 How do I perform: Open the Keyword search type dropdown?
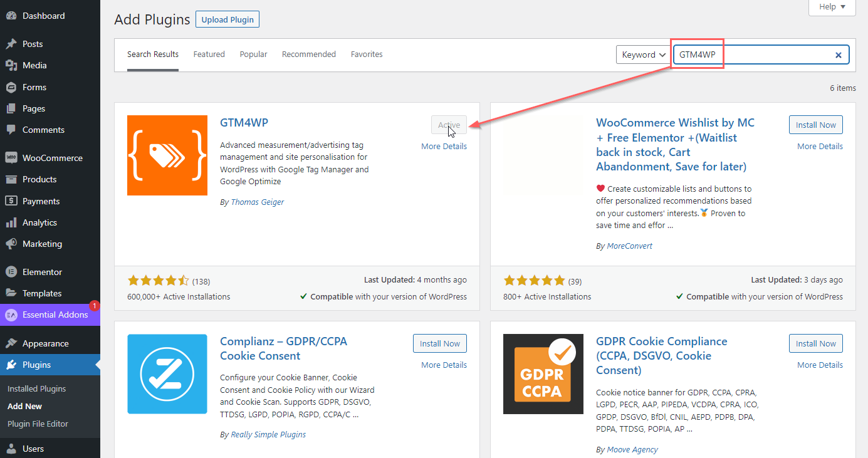point(643,55)
